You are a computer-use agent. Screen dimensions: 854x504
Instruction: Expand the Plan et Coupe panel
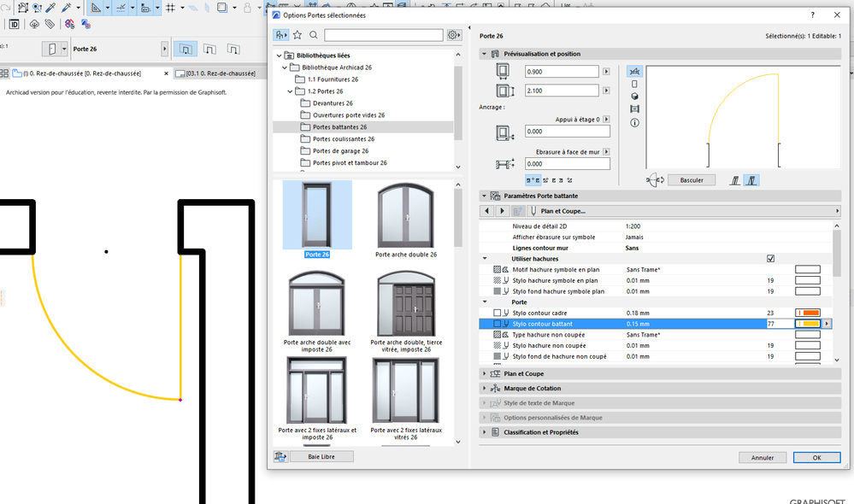tap(484, 374)
